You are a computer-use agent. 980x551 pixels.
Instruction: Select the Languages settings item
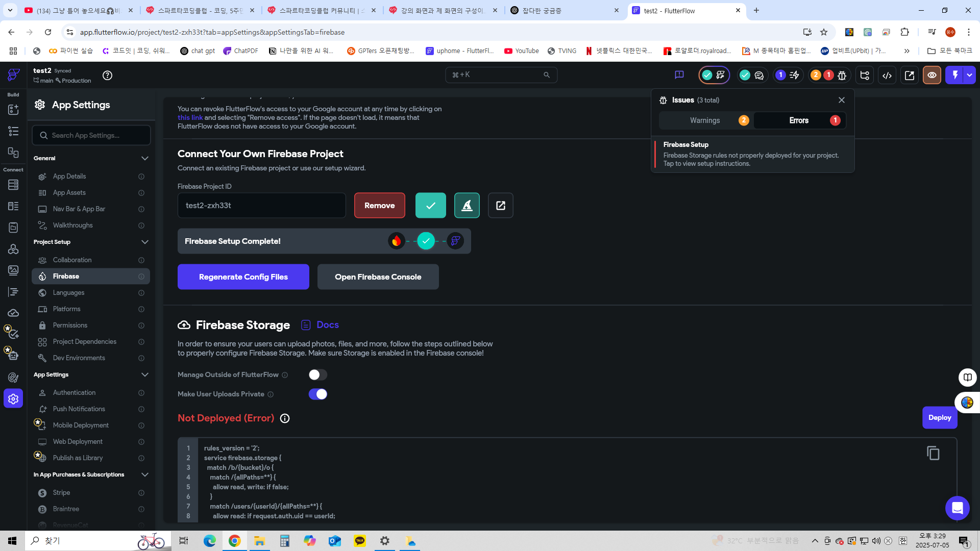tap(91, 293)
